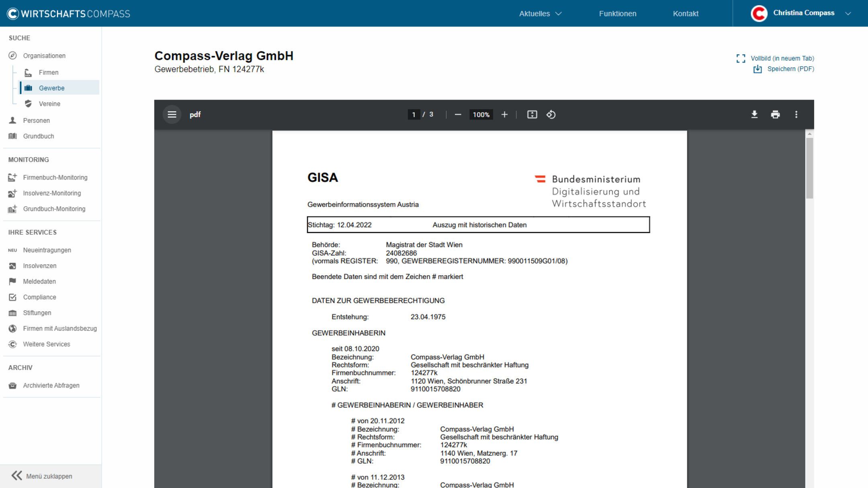The height and width of the screenshot is (488, 868).
Task: Open the PDF viewer sidebar menu
Action: pos(172,114)
